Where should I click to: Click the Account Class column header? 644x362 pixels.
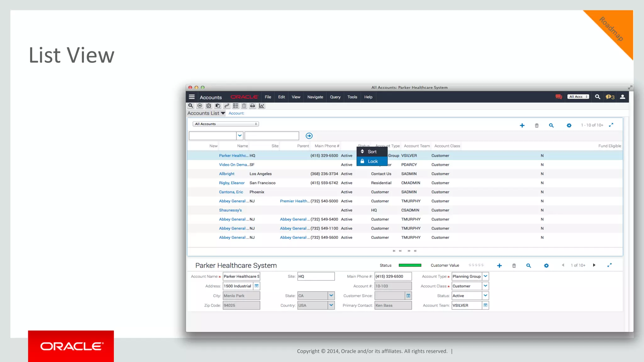click(447, 146)
